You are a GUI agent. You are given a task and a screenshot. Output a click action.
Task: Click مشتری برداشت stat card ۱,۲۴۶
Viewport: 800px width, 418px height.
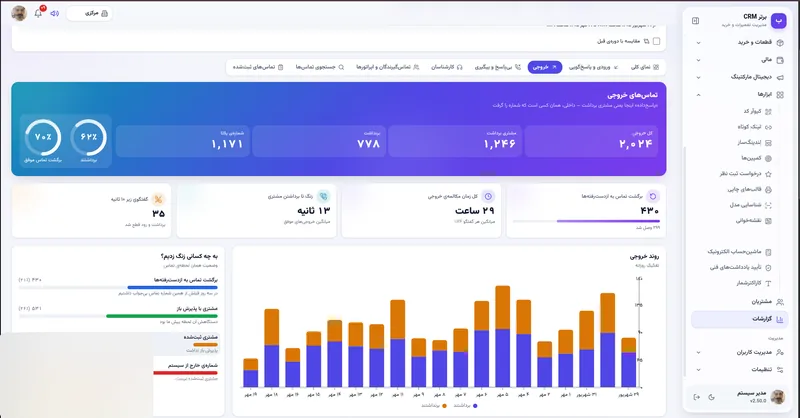[455, 141]
